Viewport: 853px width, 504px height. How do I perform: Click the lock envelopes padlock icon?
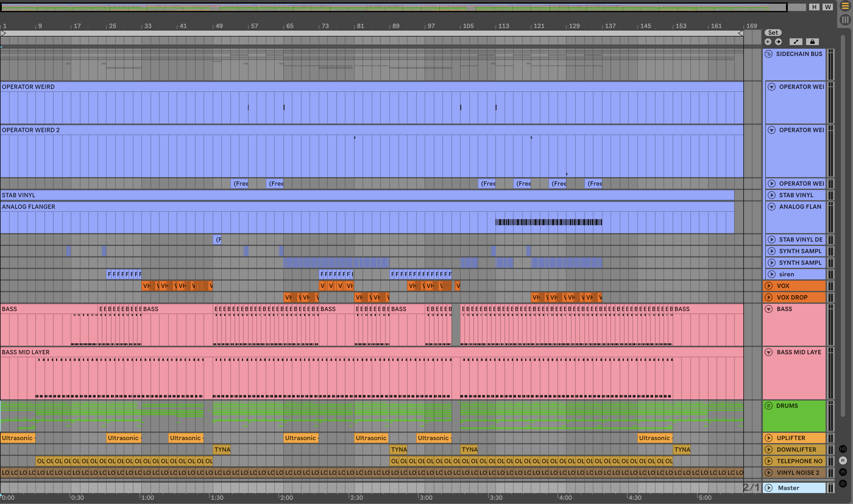point(812,42)
